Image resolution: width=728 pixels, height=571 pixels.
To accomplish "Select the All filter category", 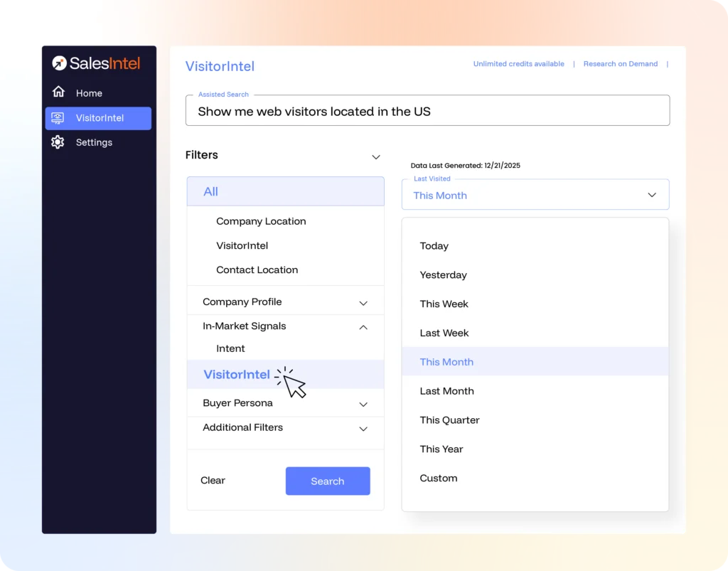I will (x=286, y=191).
